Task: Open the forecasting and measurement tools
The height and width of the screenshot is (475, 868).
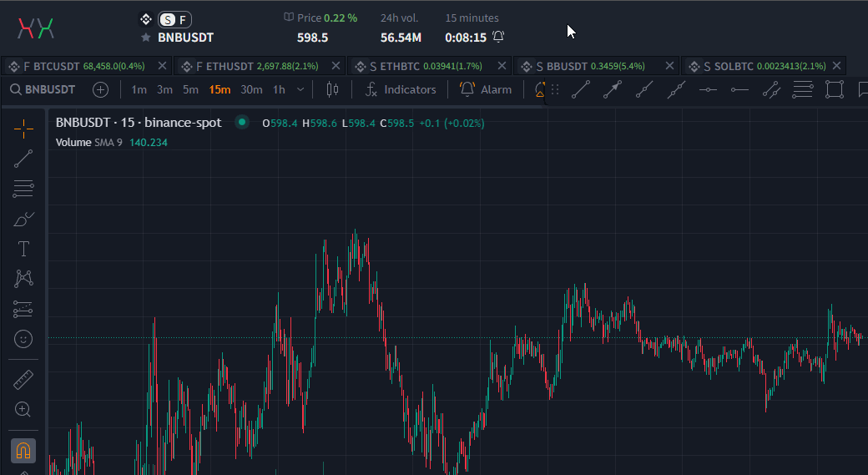Action: coord(23,309)
